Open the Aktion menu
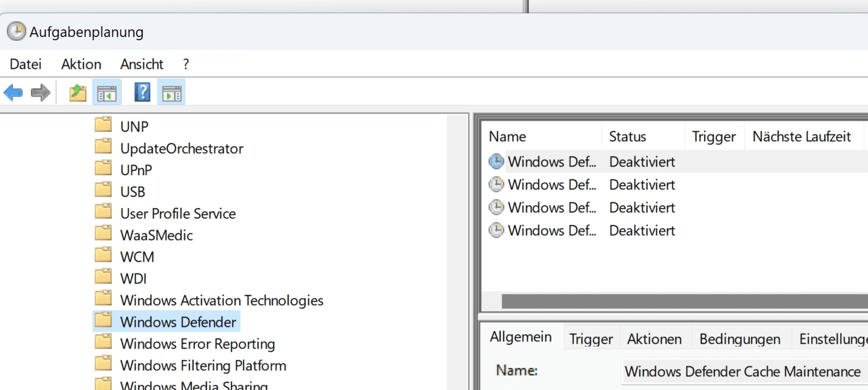868x390 pixels. (x=81, y=64)
